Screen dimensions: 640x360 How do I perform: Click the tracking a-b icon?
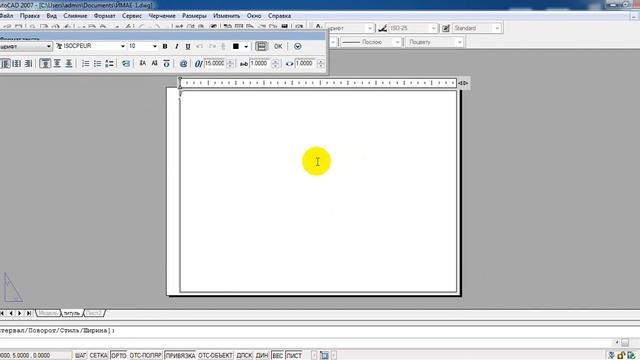click(x=244, y=64)
